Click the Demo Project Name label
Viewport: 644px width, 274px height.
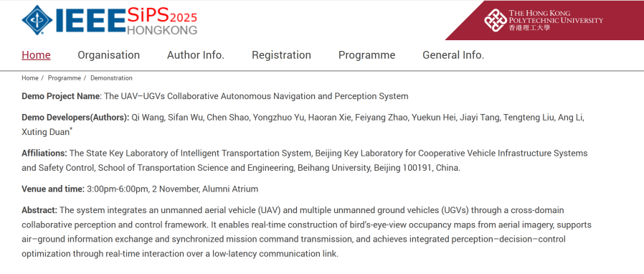click(61, 97)
